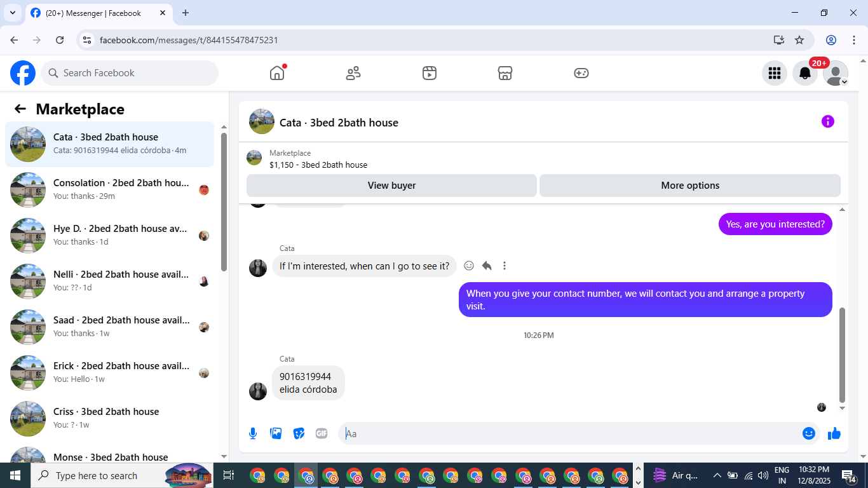
Task: Send a thumbs-up like
Action: 834,433
